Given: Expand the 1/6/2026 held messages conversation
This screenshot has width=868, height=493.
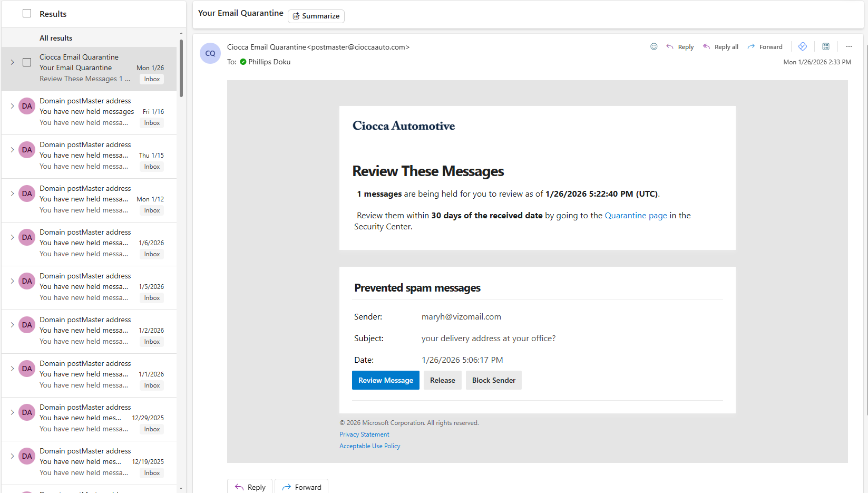Looking at the screenshot, I should [x=12, y=237].
